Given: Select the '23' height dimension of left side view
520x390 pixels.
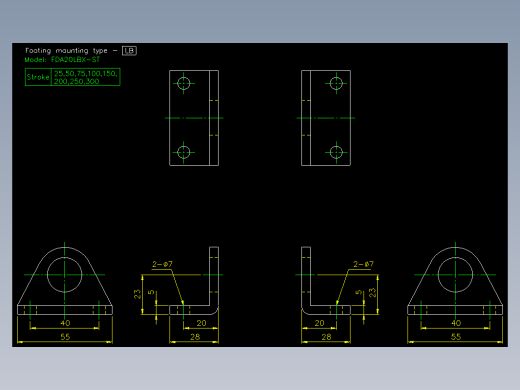Looking at the screenshot, I should (137, 294).
